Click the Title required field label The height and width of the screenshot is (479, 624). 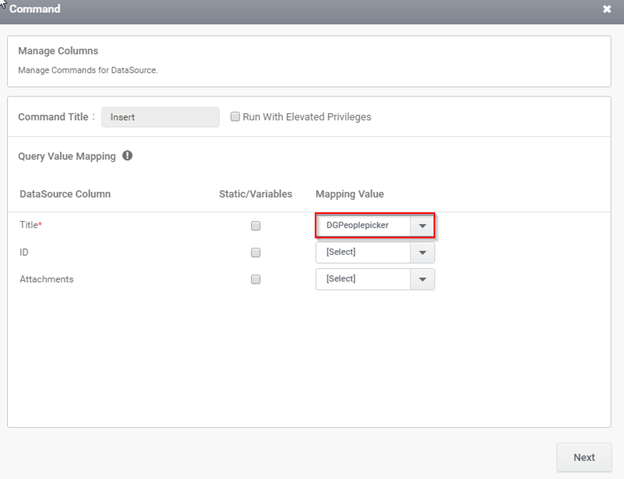coord(31,225)
